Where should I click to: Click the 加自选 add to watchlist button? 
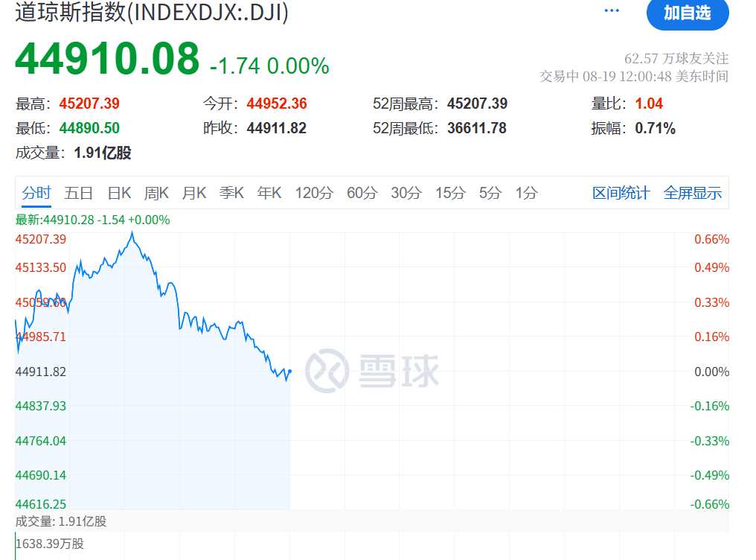pos(687,13)
